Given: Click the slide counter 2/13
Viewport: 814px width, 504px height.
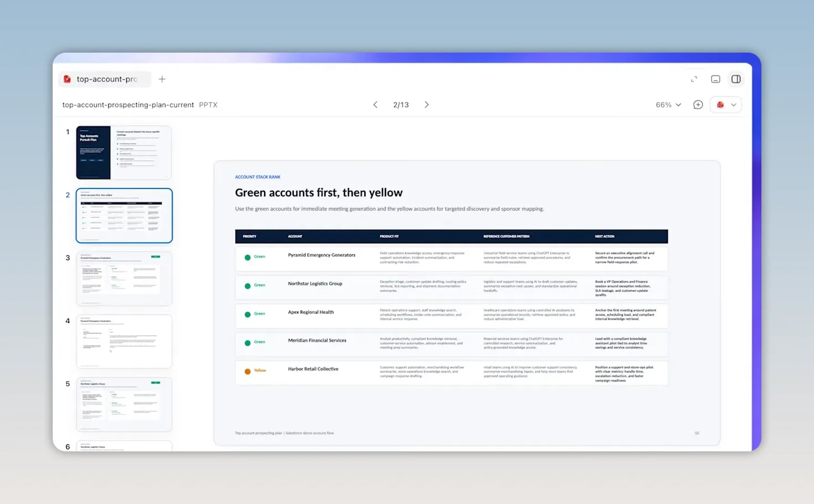Looking at the screenshot, I should 401,105.
